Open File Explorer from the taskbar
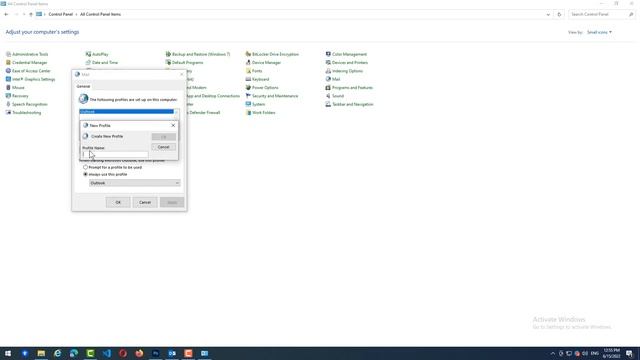The width and height of the screenshot is (640, 360). (x=41, y=353)
